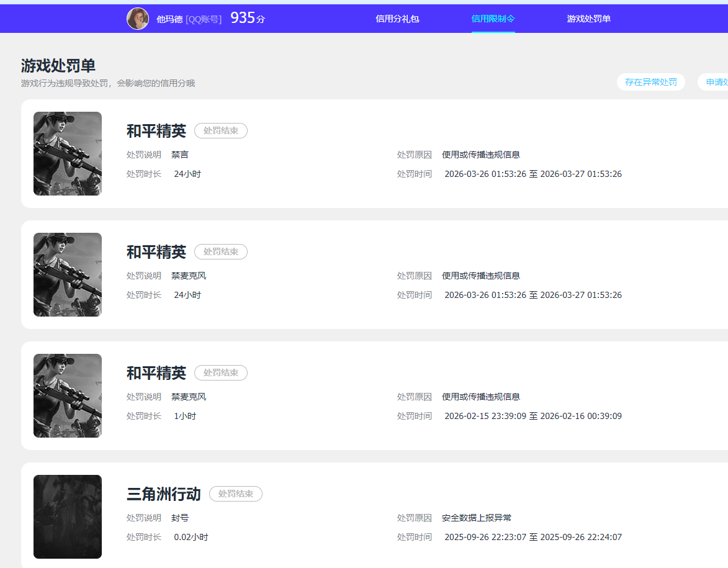Click the 2026-02-15 23:39:09 penalty time range
728x568 pixels.
coord(533,416)
